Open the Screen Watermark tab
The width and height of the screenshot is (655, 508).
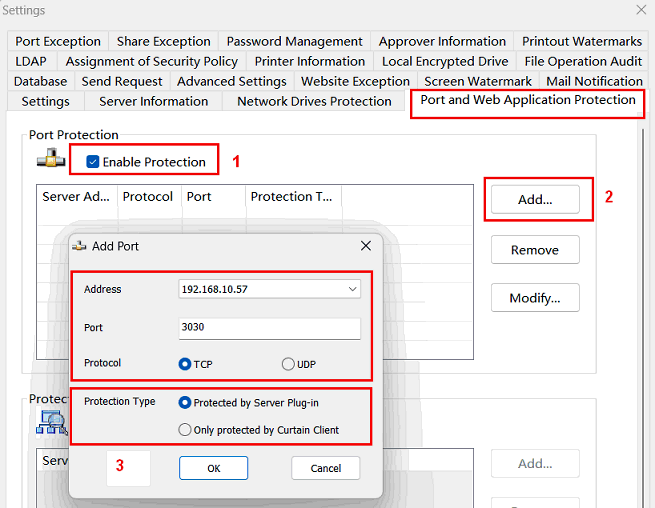tap(478, 81)
